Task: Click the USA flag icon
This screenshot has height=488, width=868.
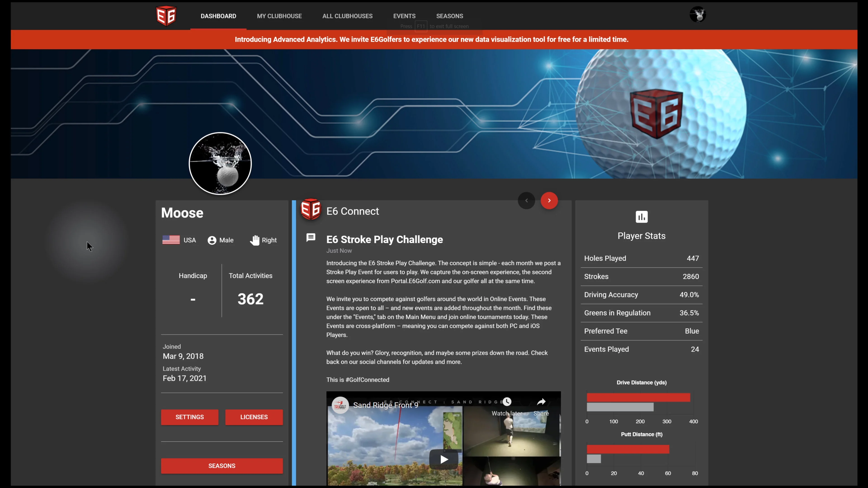Action: point(171,240)
